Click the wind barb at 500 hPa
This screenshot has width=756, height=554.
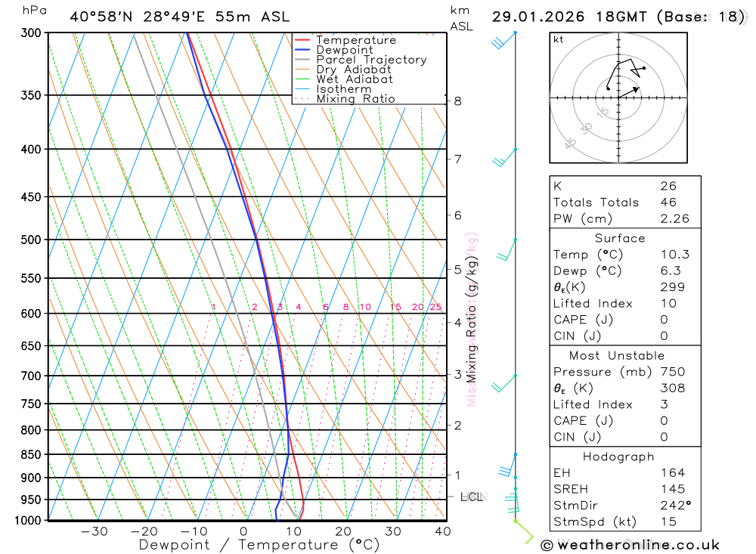pyautogui.click(x=507, y=249)
